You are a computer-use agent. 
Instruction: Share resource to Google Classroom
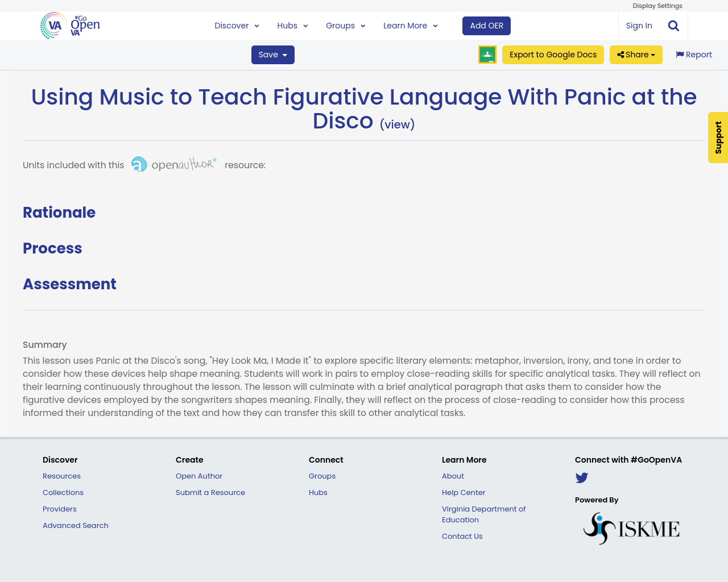point(487,54)
